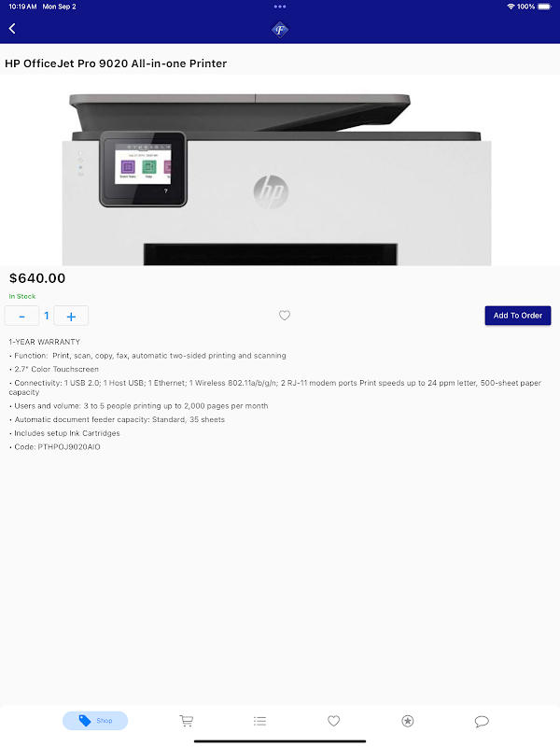
Task: Tap the Wi-Fi status icon
Action: coord(511,7)
